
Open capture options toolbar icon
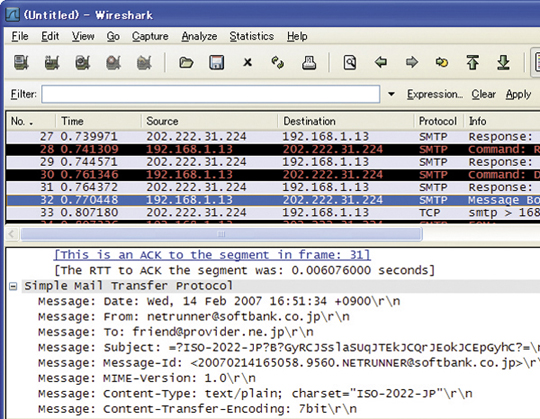[x=52, y=63]
